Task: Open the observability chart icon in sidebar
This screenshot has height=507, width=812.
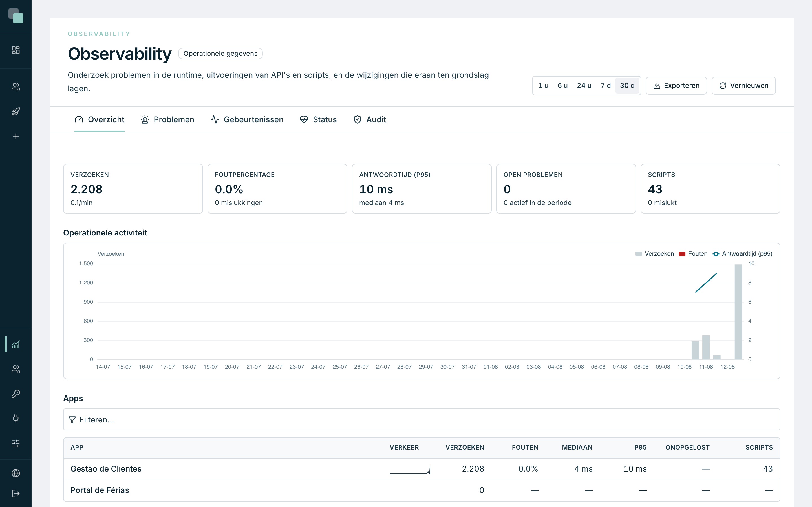Action: click(16, 344)
